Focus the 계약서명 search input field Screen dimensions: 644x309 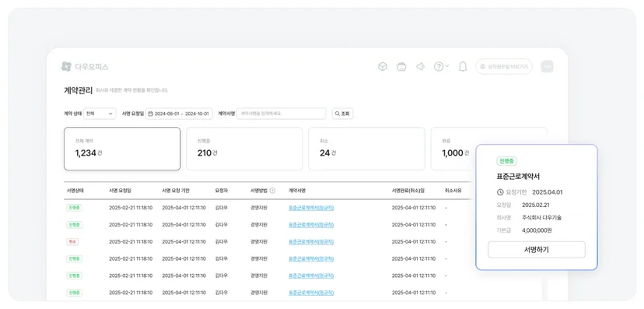pyautogui.click(x=282, y=114)
